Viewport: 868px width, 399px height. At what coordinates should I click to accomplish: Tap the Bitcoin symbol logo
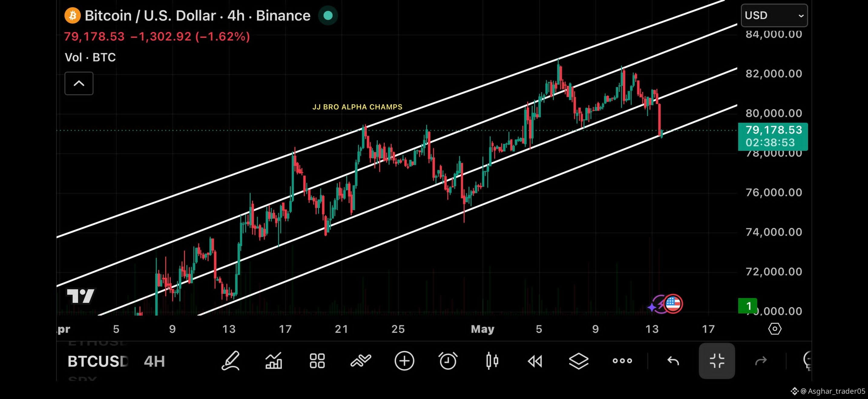click(x=72, y=15)
